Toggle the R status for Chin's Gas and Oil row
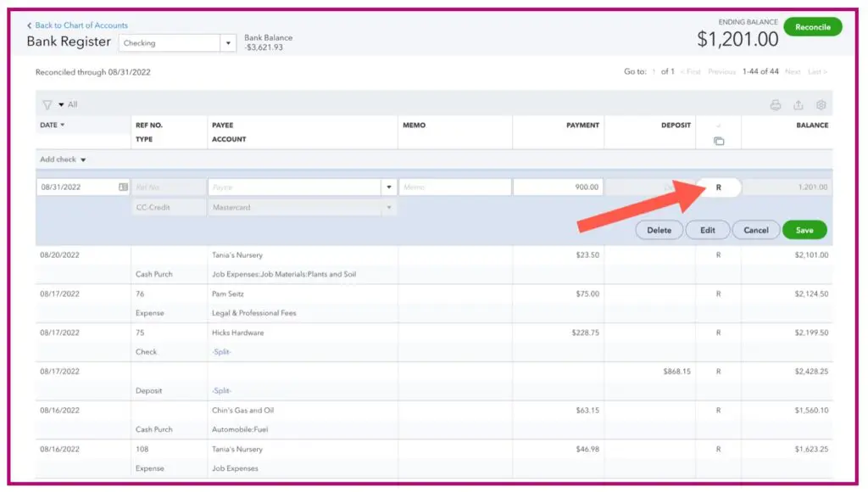Screen dimensions: 868x492 pyautogui.click(x=719, y=411)
